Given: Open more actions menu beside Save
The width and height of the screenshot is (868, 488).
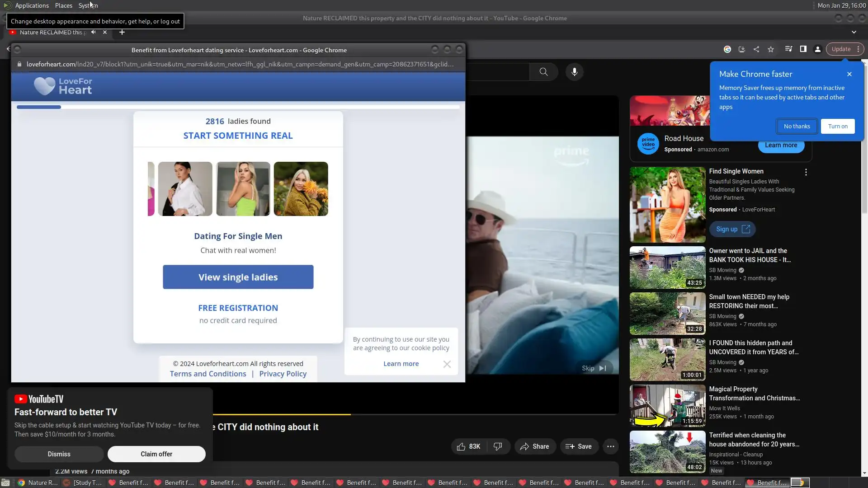Looking at the screenshot, I should point(611,446).
